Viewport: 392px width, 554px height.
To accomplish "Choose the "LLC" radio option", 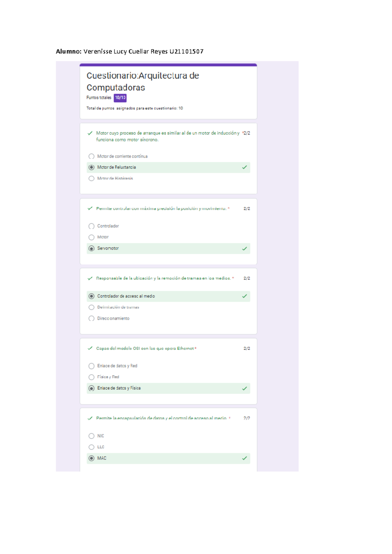I will [91, 447].
